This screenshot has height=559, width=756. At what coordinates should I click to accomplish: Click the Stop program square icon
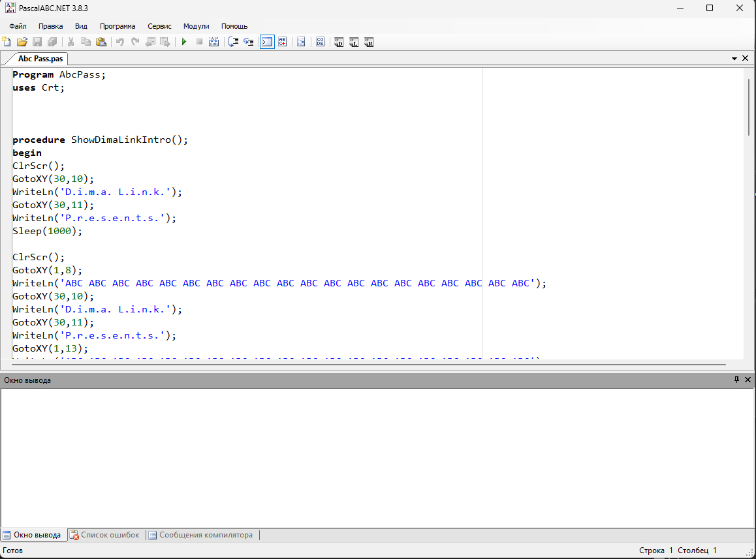coord(199,42)
